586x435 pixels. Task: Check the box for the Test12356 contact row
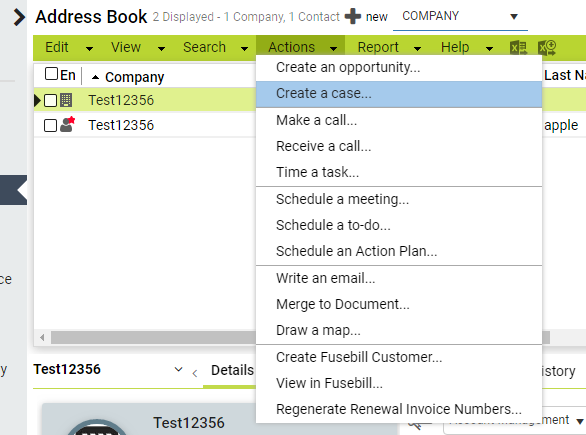[50, 125]
